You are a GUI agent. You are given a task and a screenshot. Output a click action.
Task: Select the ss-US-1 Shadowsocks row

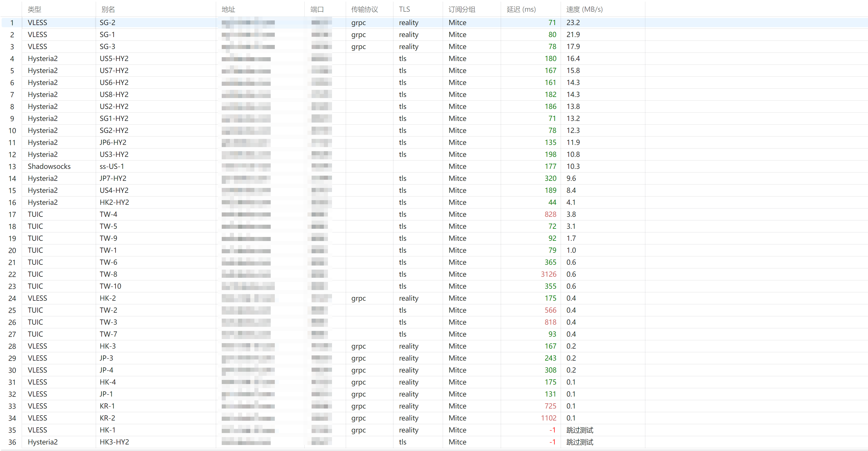[434, 166]
